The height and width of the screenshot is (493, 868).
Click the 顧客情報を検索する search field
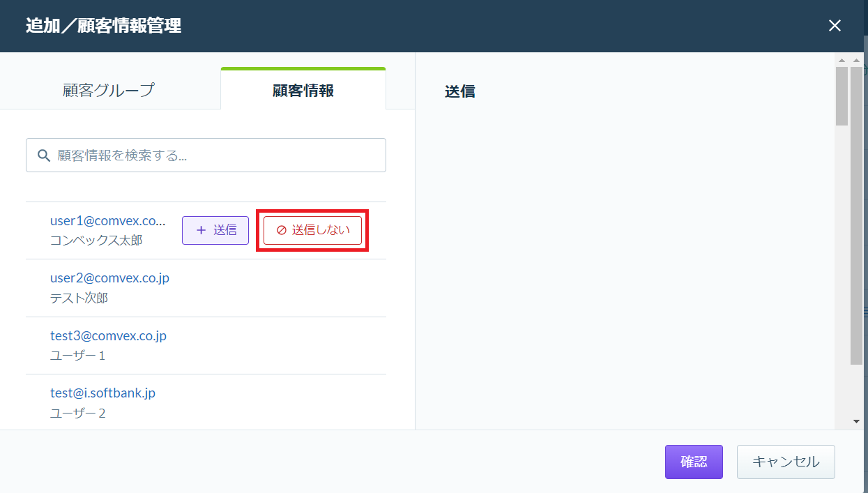(x=206, y=155)
